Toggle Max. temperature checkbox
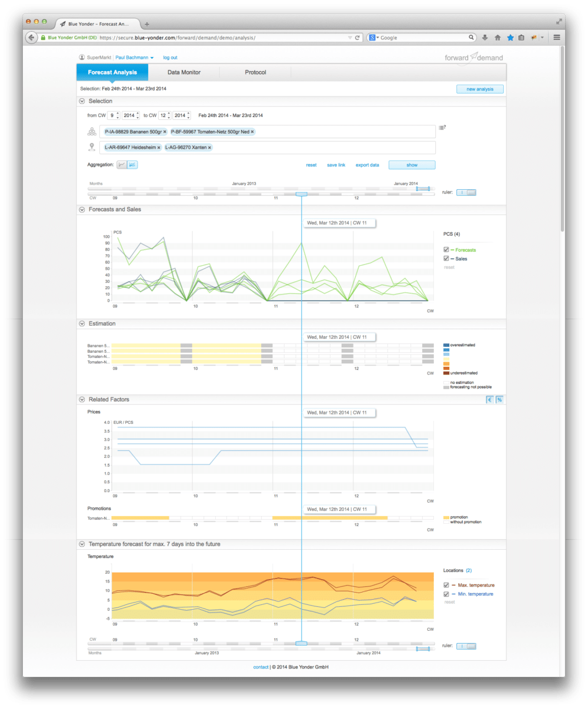588x719 pixels. coord(446,585)
